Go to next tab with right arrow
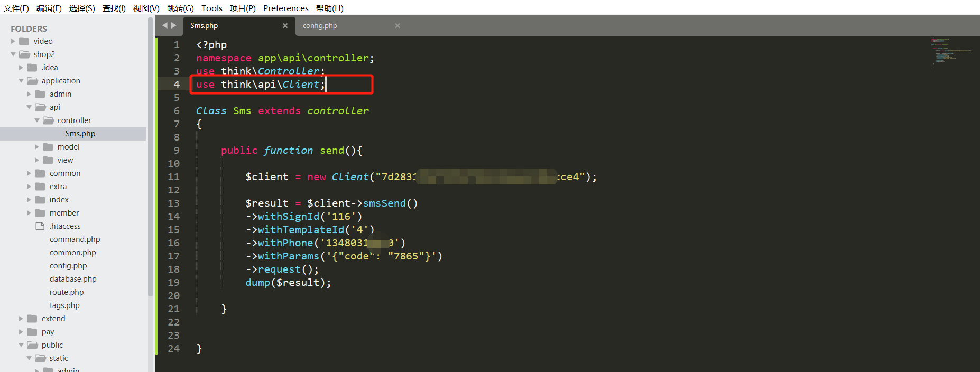Image resolution: width=980 pixels, height=372 pixels. point(174,25)
